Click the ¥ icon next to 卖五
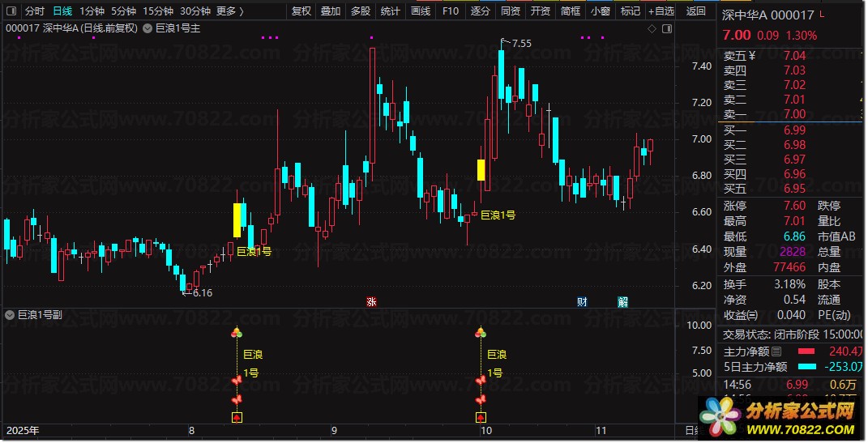Image resolution: width=868 pixels, height=443 pixels. click(752, 55)
